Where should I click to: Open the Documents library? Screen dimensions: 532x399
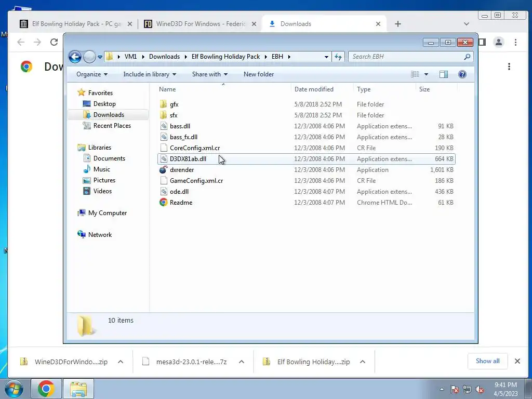109,158
